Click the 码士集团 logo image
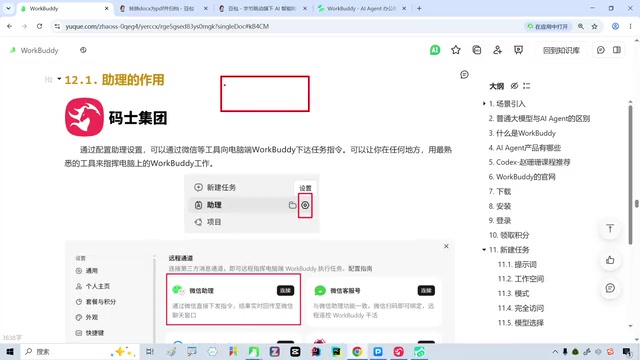Viewport: 640px width, 360px height. 116,117
